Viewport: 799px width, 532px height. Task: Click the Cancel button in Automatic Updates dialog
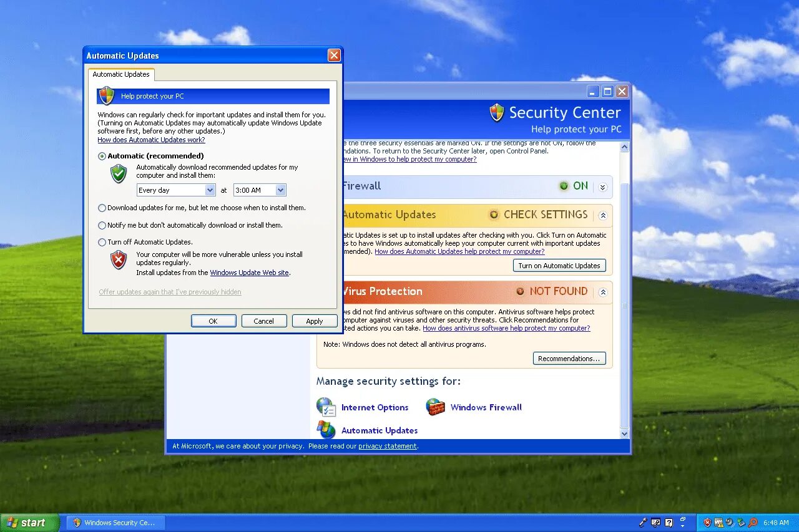click(x=263, y=321)
